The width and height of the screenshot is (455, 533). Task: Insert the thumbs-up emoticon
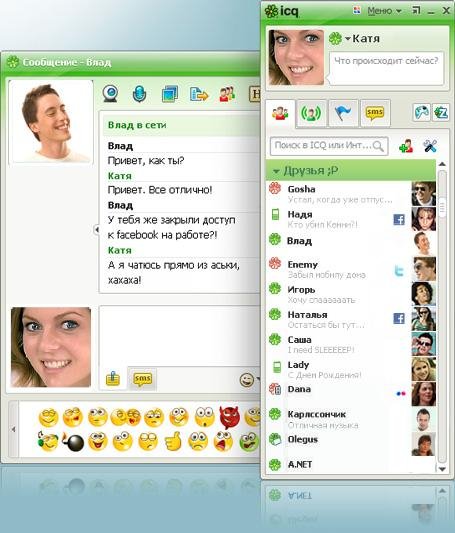[173, 441]
